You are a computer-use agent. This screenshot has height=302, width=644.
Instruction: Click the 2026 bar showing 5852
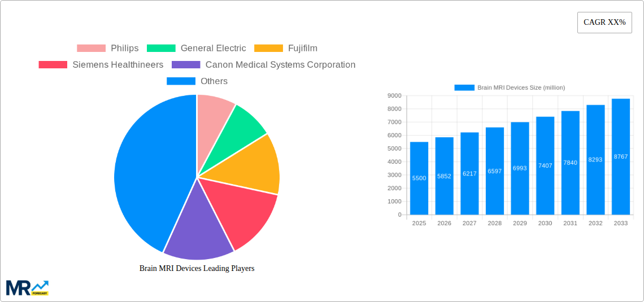pyautogui.click(x=445, y=176)
